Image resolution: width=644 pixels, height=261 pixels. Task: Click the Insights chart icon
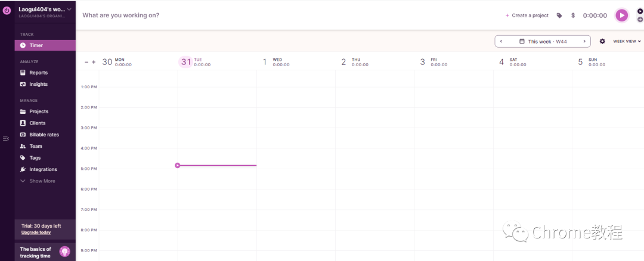pos(23,84)
